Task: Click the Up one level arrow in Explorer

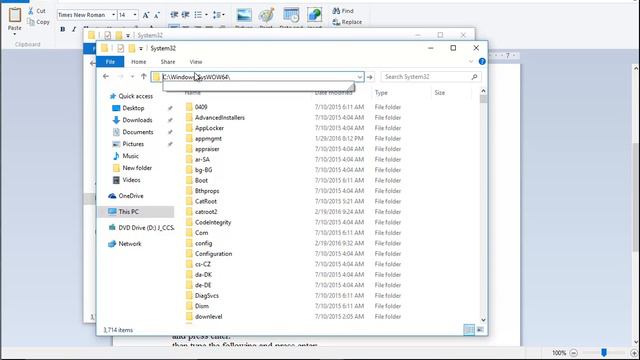Action: 144,76
